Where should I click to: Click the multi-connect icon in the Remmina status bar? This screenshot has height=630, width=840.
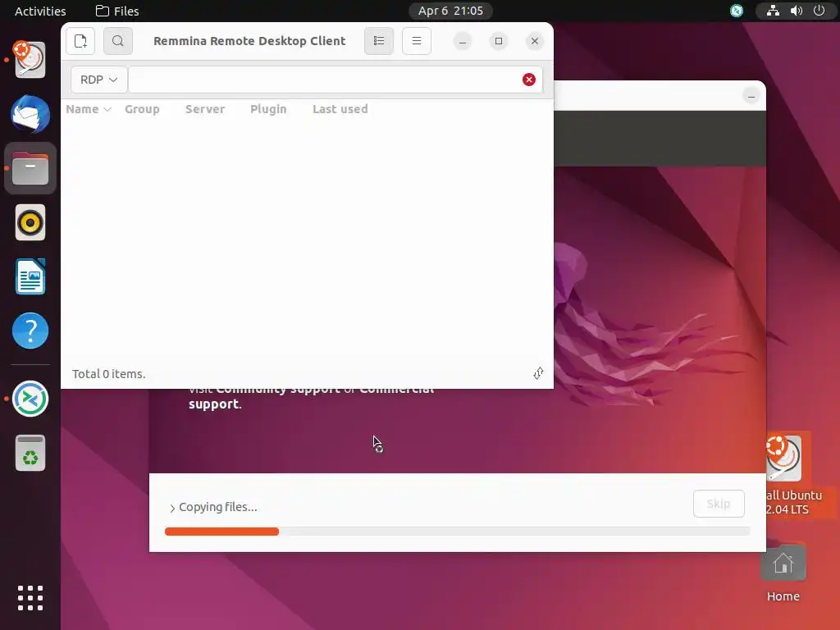pyautogui.click(x=538, y=373)
